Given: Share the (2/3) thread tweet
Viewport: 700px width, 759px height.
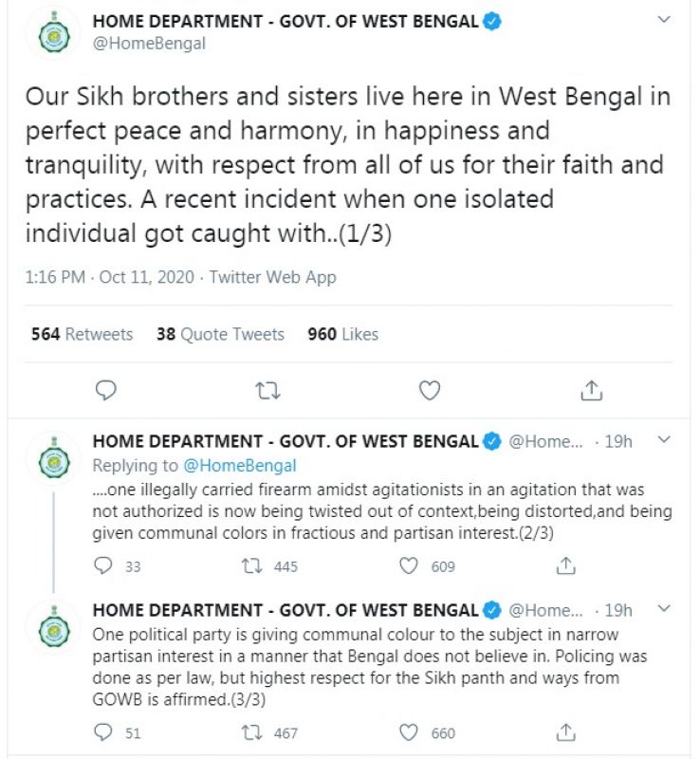Looking at the screenshot, I should click(565, 566).
